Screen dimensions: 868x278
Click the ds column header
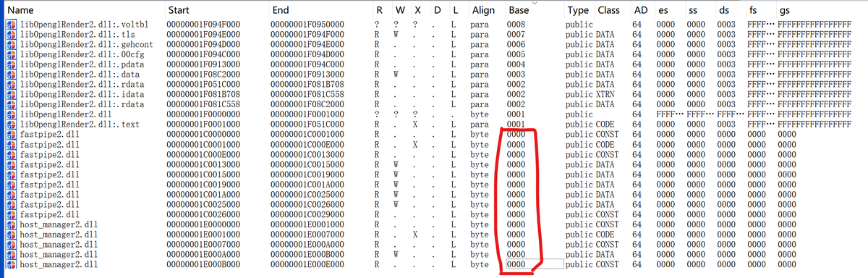(724, 11)
